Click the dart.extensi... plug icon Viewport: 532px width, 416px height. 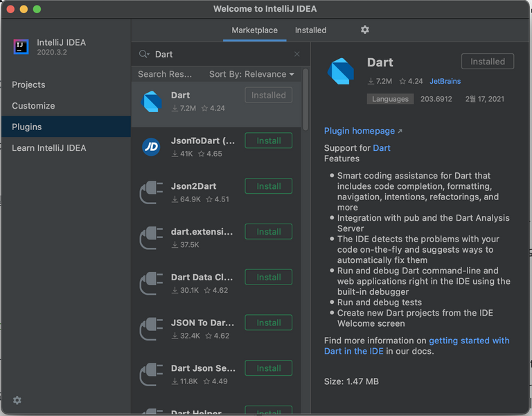151,237
